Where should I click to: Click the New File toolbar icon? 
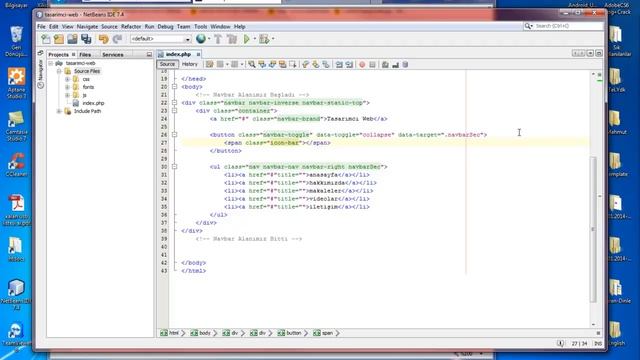pyautogui.click(x=46, y=39)
